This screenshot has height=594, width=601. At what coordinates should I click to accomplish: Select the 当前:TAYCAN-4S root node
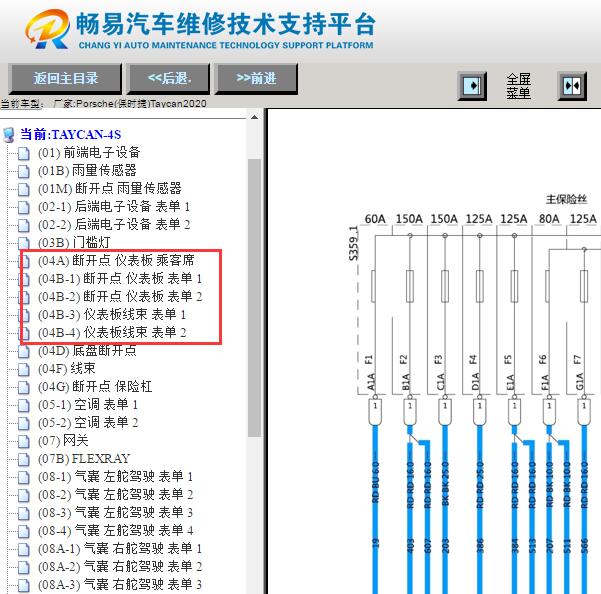[x=71, y=135]
